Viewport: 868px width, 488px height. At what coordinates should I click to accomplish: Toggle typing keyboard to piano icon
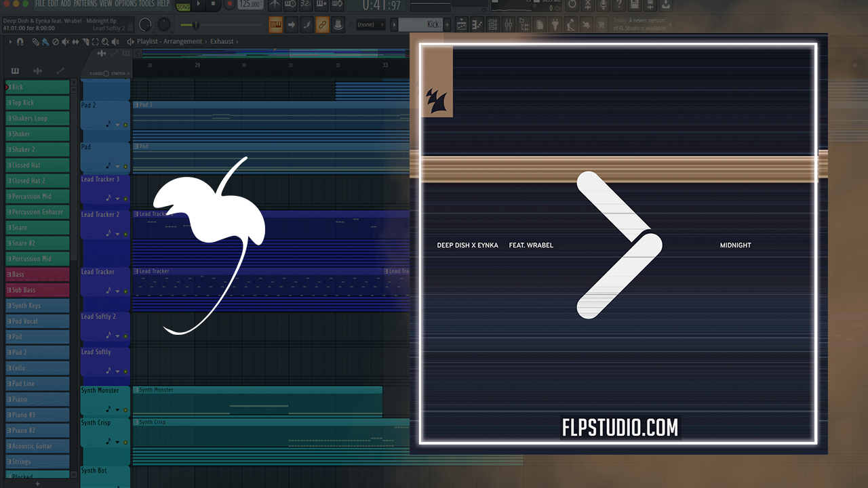pyautogui.click(x=275, y=25)
